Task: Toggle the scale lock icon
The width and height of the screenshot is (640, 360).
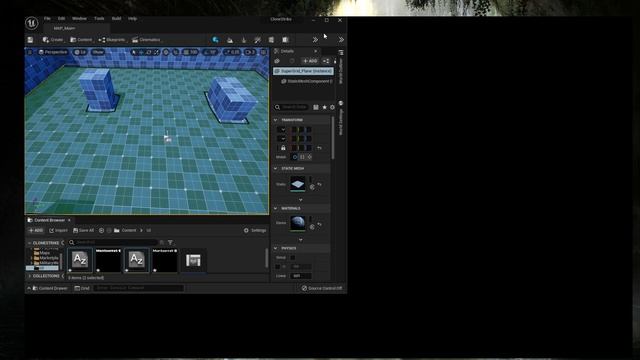Action: pyautogui.click(x=283, y=148)
